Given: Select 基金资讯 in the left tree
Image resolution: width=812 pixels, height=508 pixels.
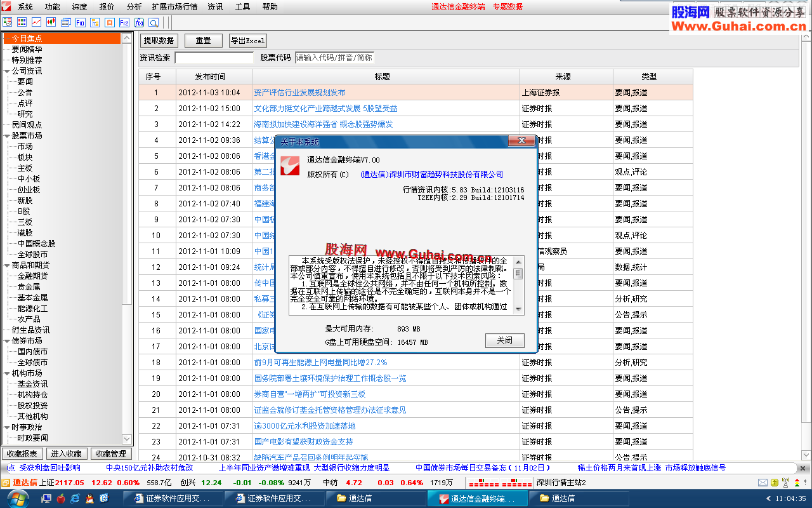Looking at the screenshot, I should 32,384.
